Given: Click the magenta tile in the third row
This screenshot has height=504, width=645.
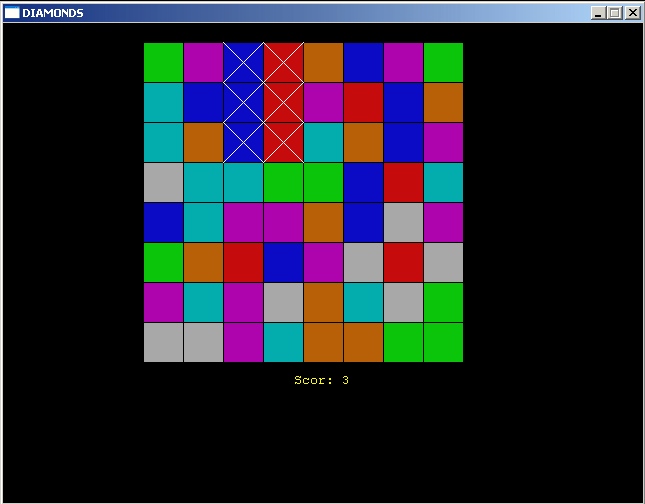Looking at the screenshot, I should (443, 142).
